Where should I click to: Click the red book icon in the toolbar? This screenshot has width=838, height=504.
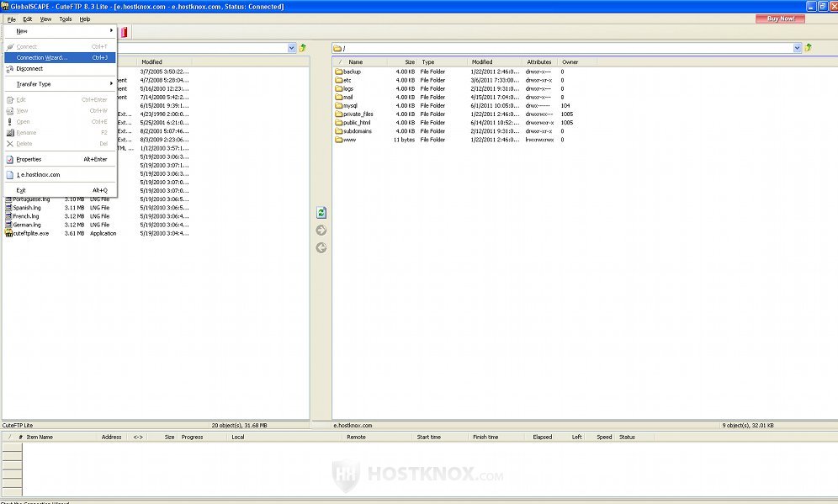pyautogui.click(x=124, y=33)
